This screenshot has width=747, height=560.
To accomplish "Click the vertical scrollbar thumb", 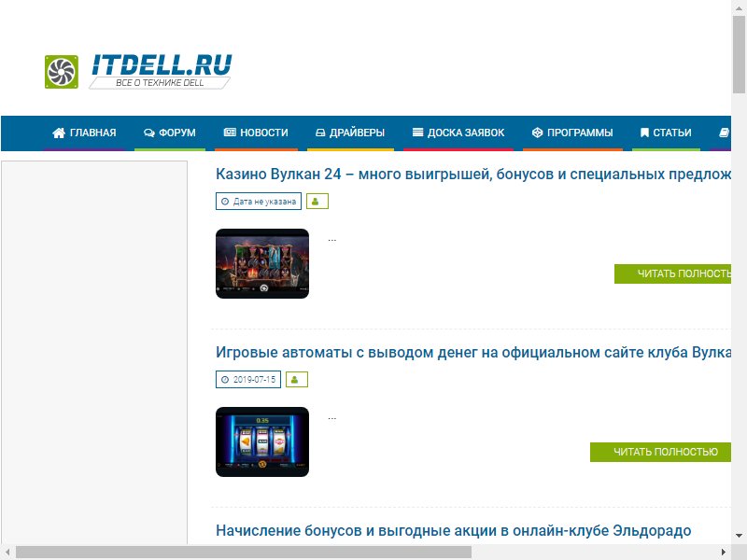I will (x=739, y=54).
